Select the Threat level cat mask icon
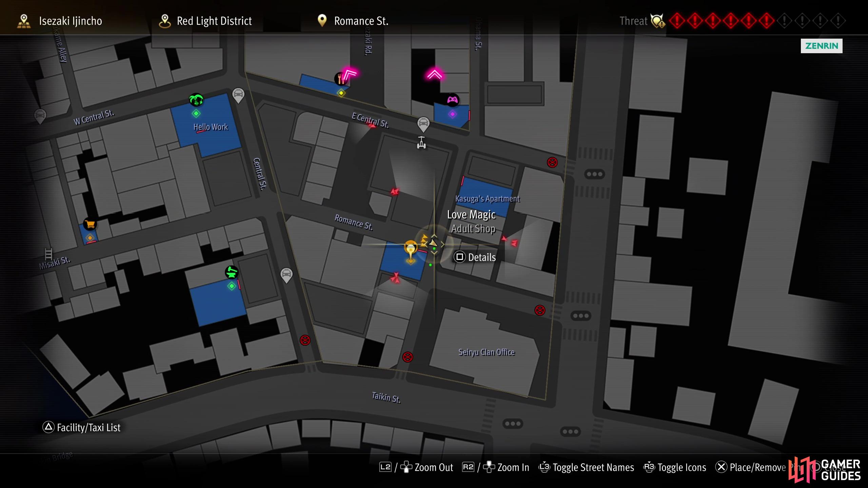Image resolution: width=868 pixels, height=488 pixels. click(658, 21)
